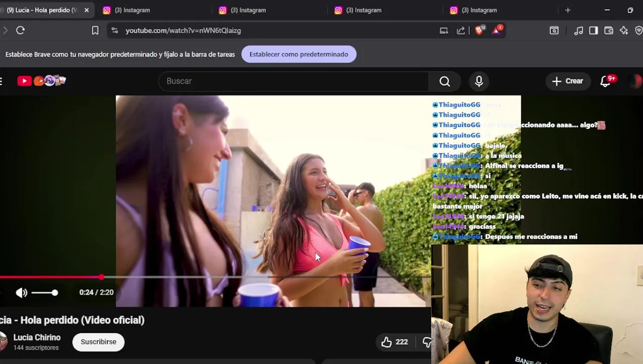Viewport: 643px width, 364px height.
Task: Switch to the second Instagram tab
Action: tap(248, 10)
